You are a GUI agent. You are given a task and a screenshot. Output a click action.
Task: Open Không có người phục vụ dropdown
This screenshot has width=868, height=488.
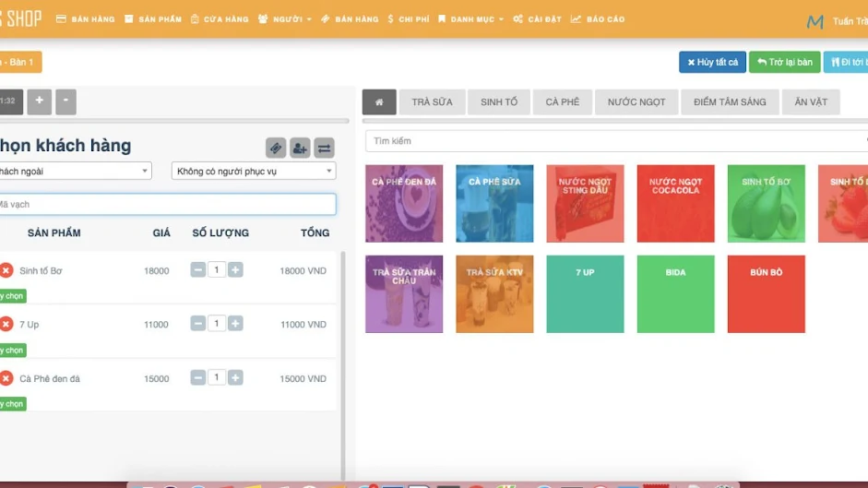pyautogui.click(x=254, y=172)
